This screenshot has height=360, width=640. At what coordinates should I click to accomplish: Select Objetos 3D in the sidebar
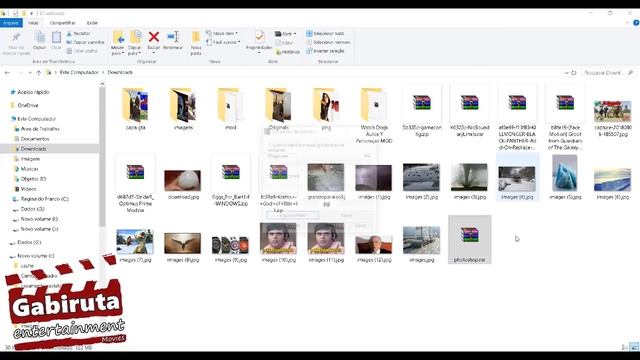pyautogui.click(x=33, y=179)
